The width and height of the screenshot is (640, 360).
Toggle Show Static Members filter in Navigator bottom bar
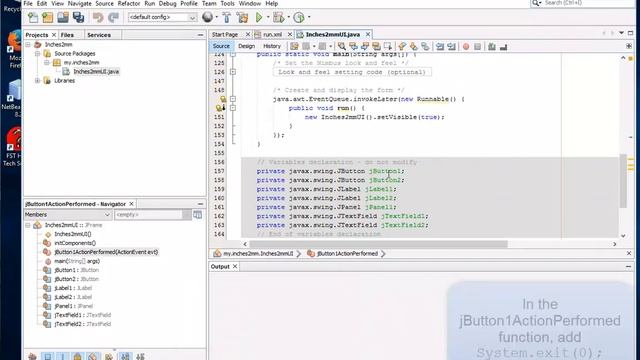click(62, 357)
